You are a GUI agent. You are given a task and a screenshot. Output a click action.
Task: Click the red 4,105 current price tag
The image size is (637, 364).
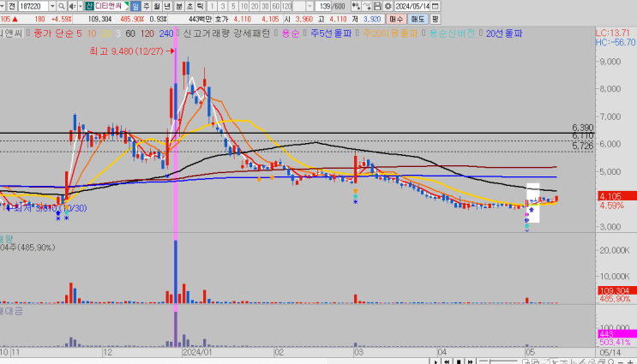click(617, 196)
